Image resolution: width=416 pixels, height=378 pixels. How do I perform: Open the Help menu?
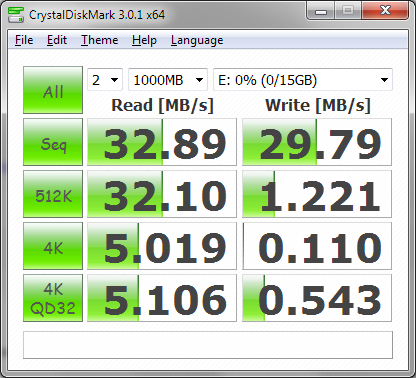(x=144, y=40)
